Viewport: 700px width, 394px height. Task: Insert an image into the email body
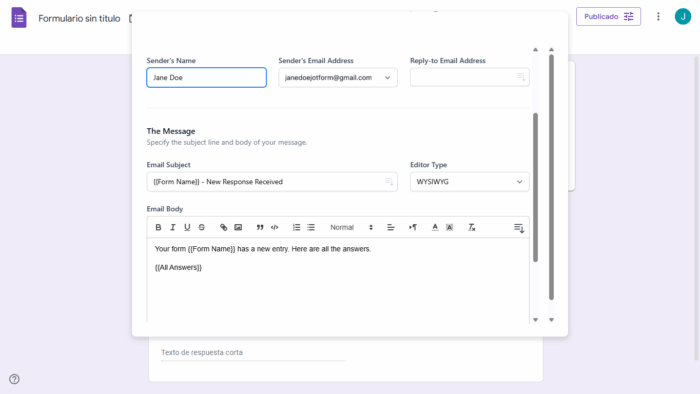tap(238, 228)
